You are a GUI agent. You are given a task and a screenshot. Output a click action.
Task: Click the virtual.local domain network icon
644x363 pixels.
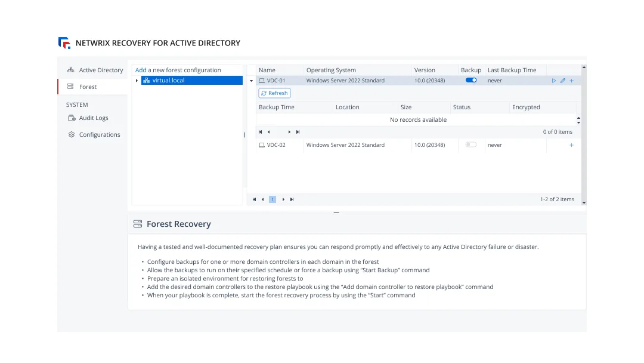pyautogui.click(x=146, y=81)
